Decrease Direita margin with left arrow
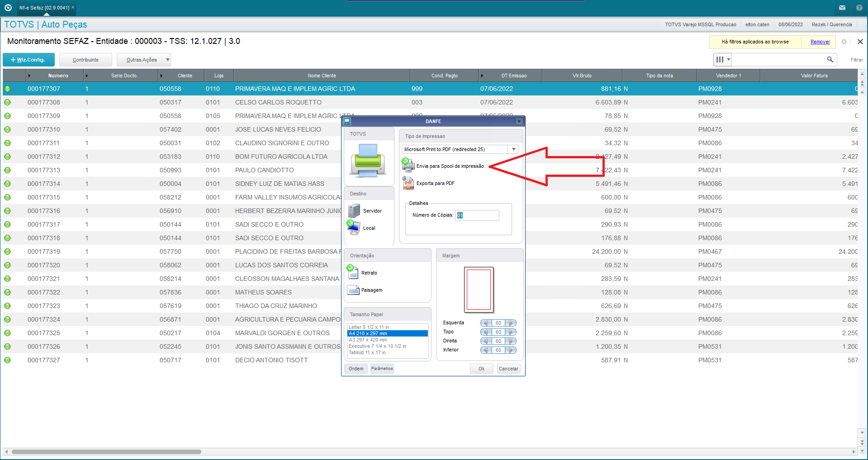This screenshot has height=460, width=868. click(x=486, y=341)
